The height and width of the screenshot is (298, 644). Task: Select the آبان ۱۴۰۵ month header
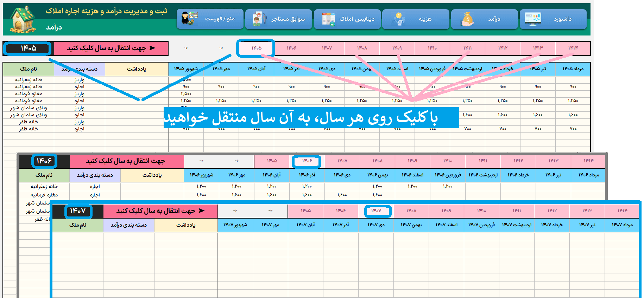[x=256, y=69]
